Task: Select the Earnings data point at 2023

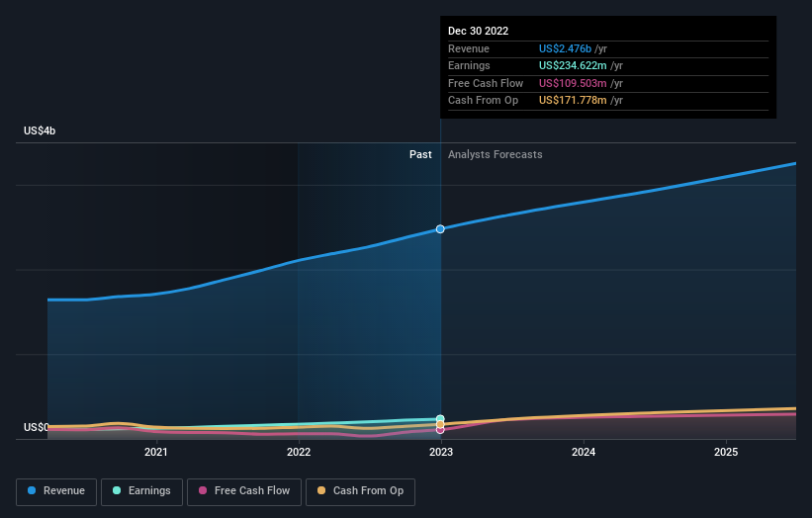Action: pyautogui.click(x=440, y=418)
